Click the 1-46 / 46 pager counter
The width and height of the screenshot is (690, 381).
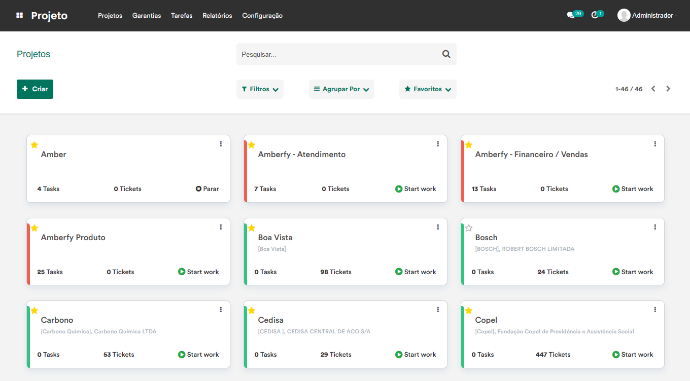[x=629, y=89]
